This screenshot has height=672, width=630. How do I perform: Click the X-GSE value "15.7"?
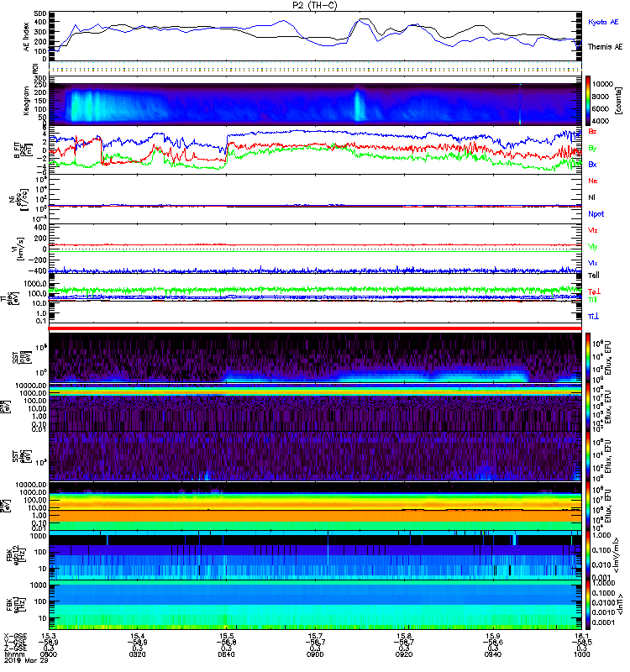(315, 636)
